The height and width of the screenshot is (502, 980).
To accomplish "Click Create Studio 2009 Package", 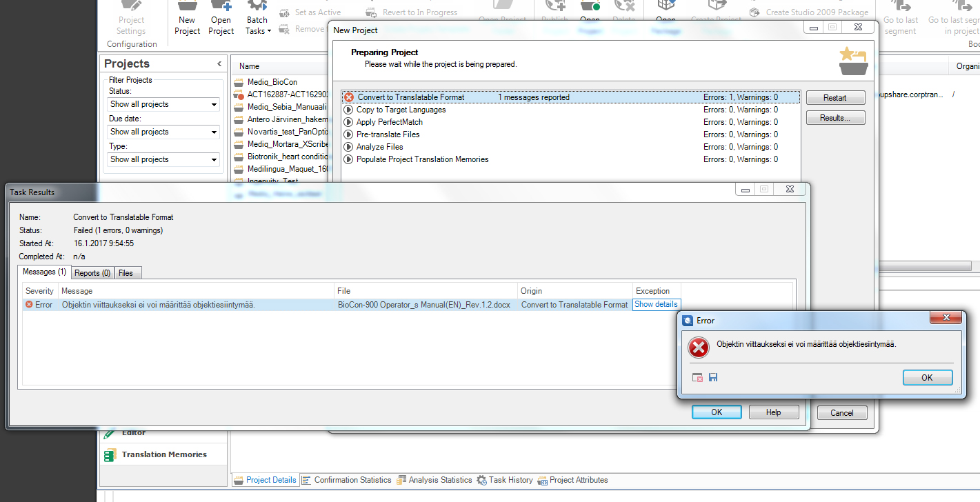I will (810, 12).
